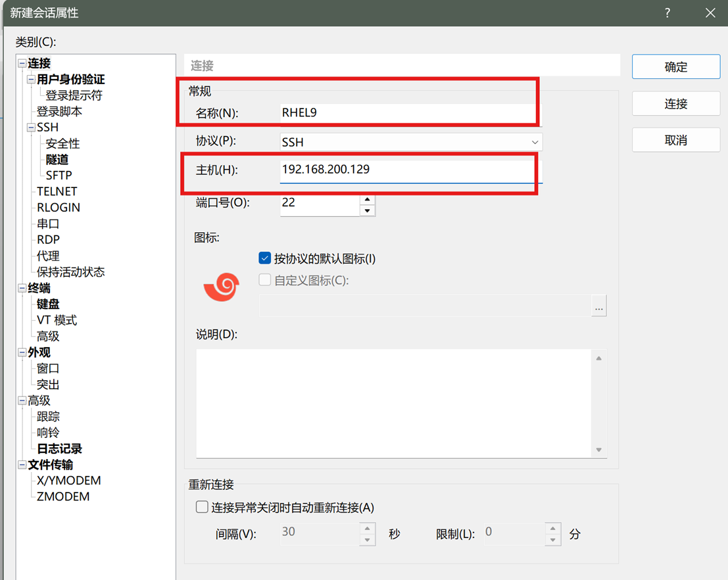
Task: Click inside the 说明 description text area
Action: pyautogui.click(x=393, y=404)
